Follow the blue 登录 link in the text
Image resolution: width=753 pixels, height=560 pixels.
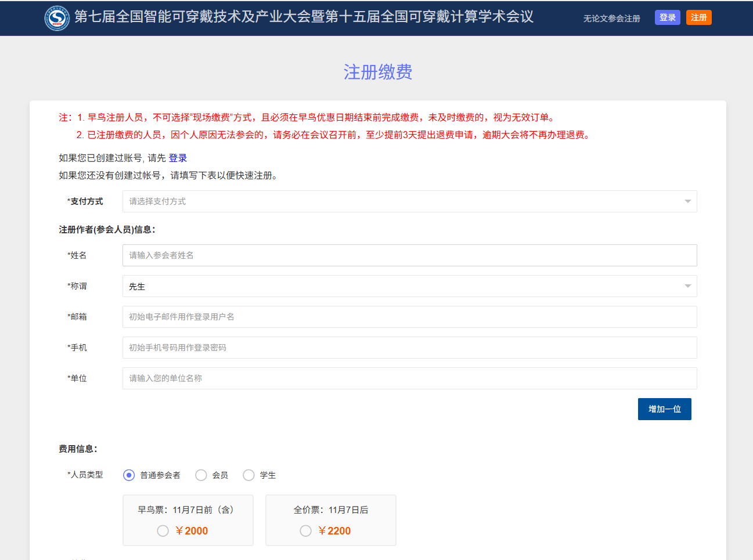[178, 158]
